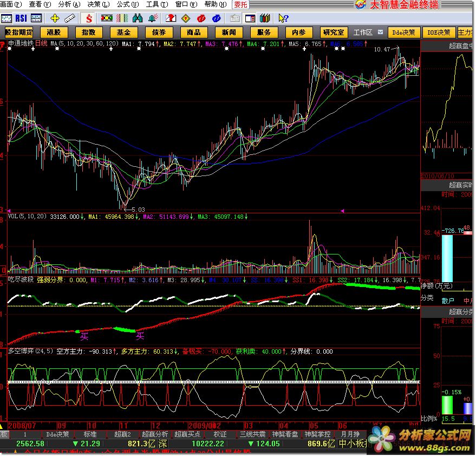Expand the 工作区 workspace dropdown arrow
Image resolution: width=476 pixels, height=456 pixels.
[x=381, y=32]
